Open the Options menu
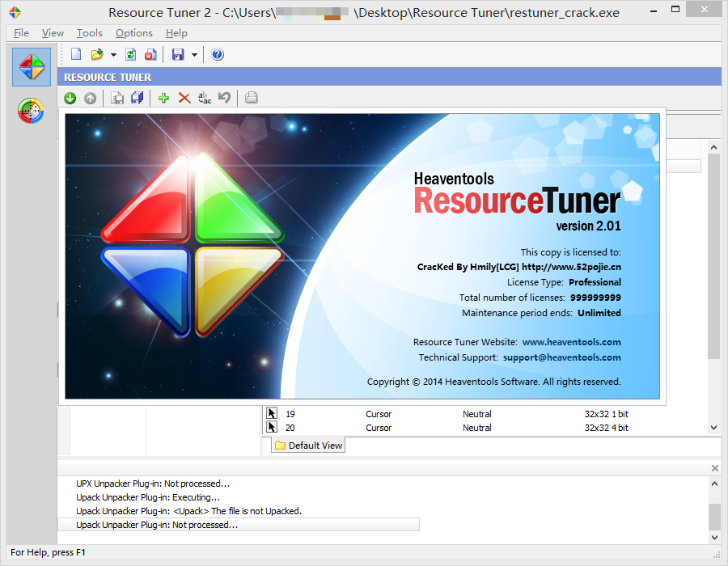Image resolution: width=728 pixels, height=566 pixels. [x=134, y=33]
